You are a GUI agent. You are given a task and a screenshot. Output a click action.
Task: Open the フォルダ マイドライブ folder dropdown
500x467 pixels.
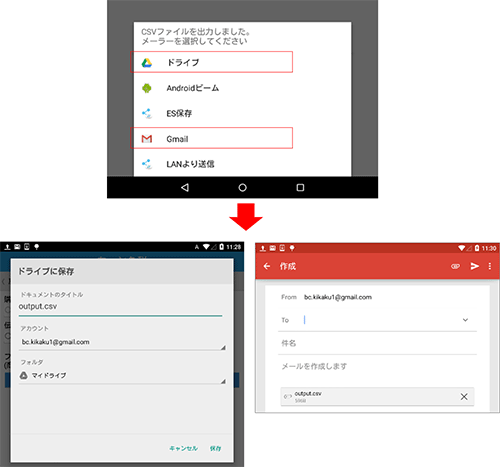122,376
